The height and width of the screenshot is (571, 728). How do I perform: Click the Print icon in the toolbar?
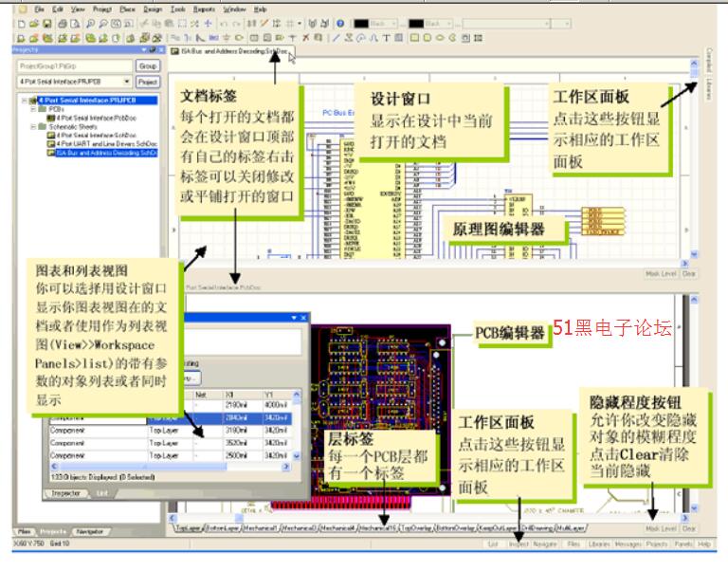click(63, 24)
